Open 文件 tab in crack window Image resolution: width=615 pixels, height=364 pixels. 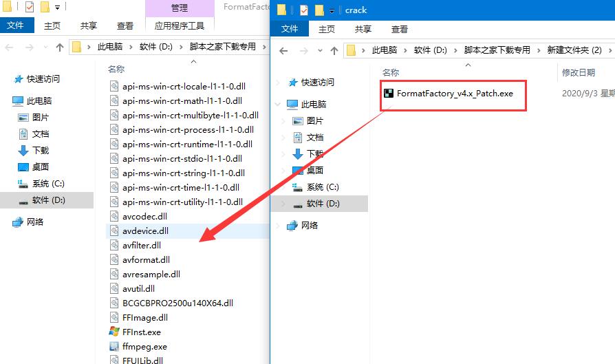pyautogui.click(x=290, y=29)
